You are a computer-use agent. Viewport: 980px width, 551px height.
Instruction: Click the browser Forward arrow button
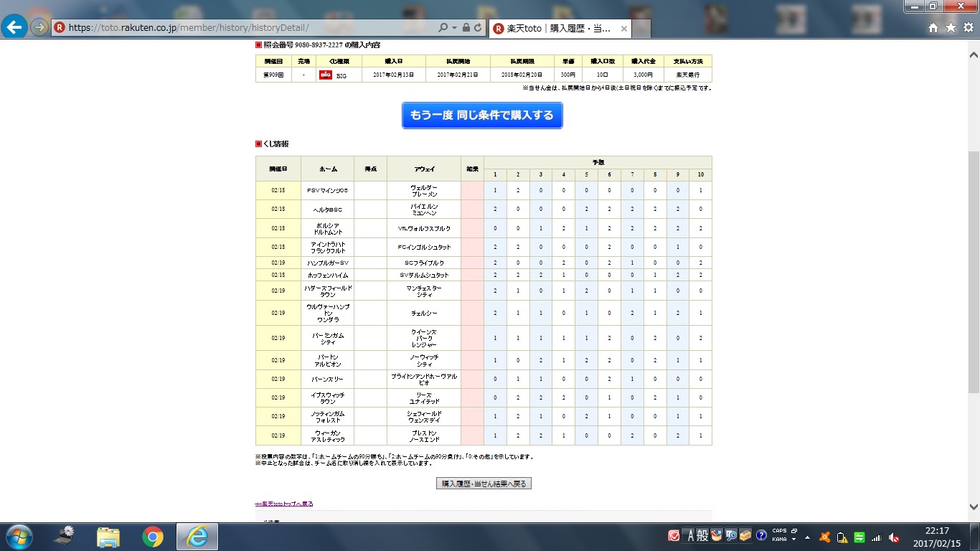(39, 27)
